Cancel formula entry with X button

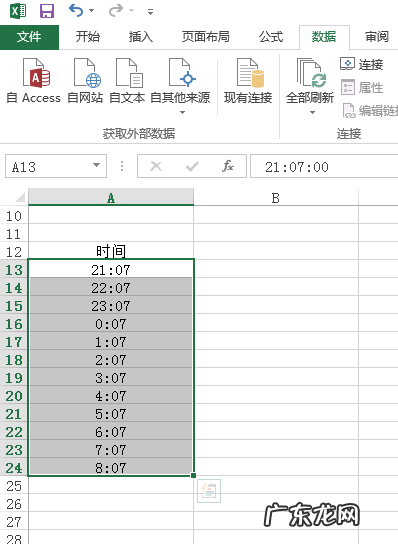pos(156,167)
